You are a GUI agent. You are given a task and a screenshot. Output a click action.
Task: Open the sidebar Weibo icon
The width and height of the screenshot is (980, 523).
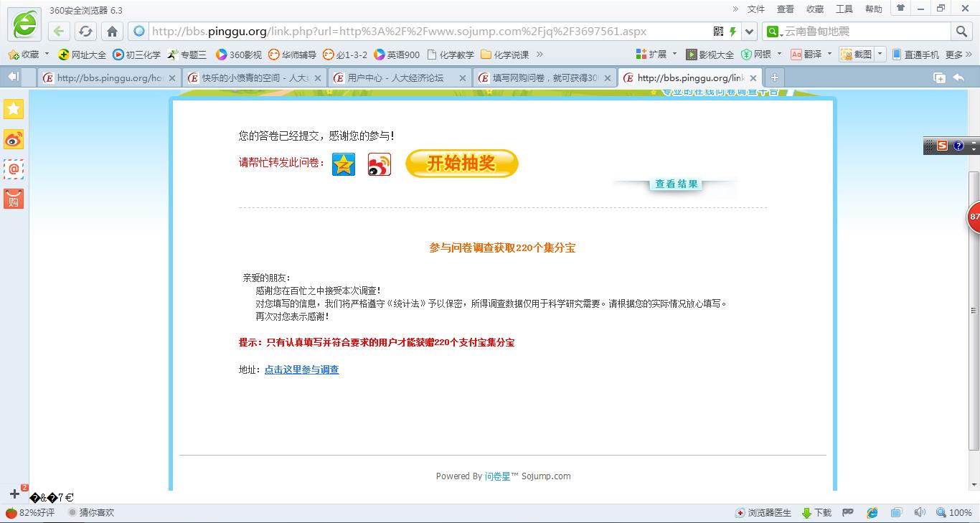[x=14, y=139]
